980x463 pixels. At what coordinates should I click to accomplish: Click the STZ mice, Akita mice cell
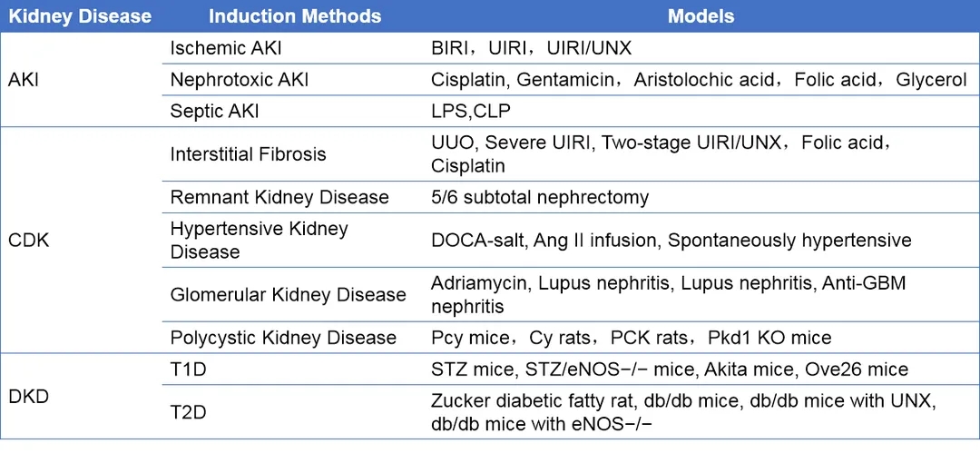pos(669,369)
